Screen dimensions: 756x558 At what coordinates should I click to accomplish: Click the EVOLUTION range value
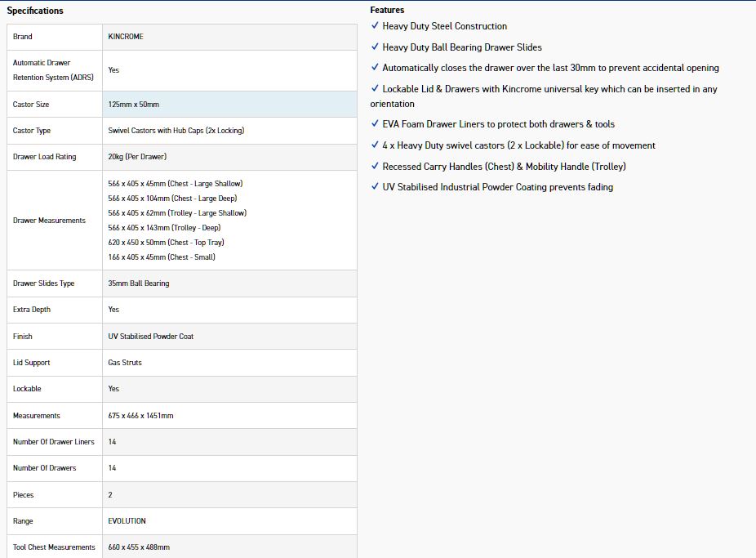pyautogui.click(x=127, y=521)
